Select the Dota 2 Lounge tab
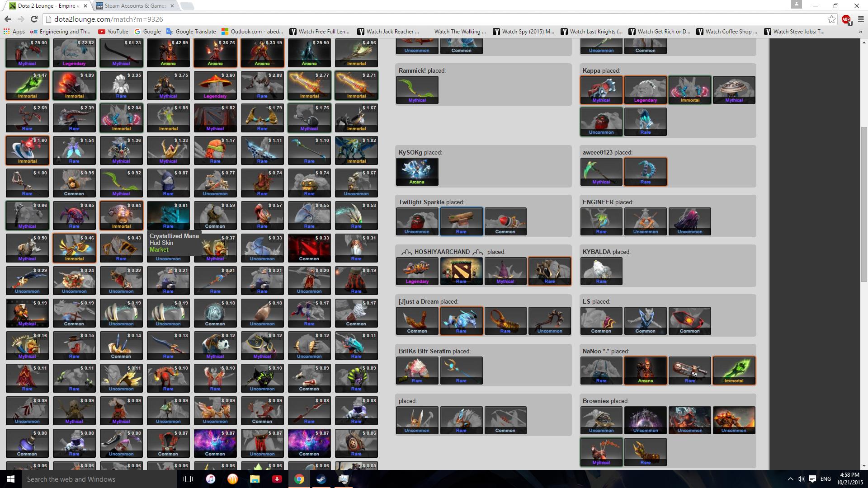The image size is (868, 488). (x=47, y=6)
